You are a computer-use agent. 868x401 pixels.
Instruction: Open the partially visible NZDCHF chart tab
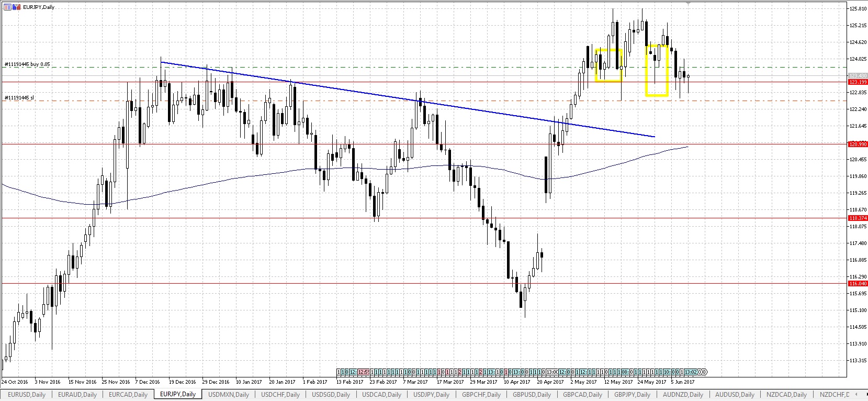(835, 395)
